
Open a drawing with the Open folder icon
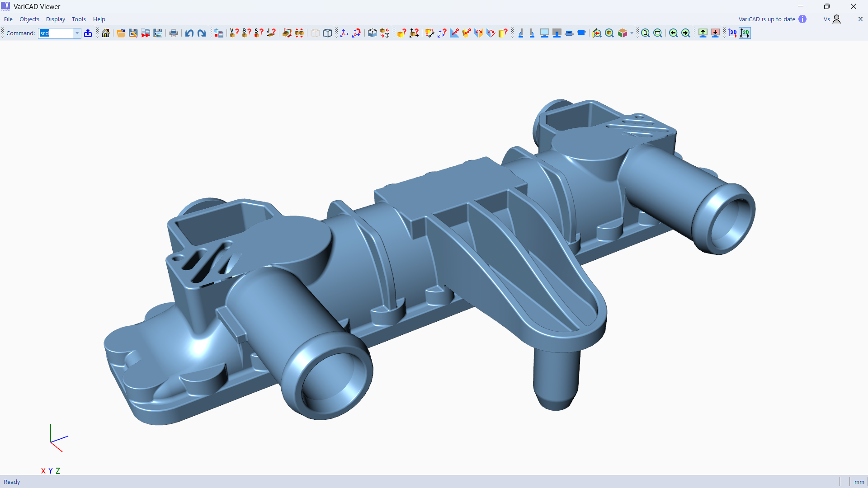coord(121,33)
